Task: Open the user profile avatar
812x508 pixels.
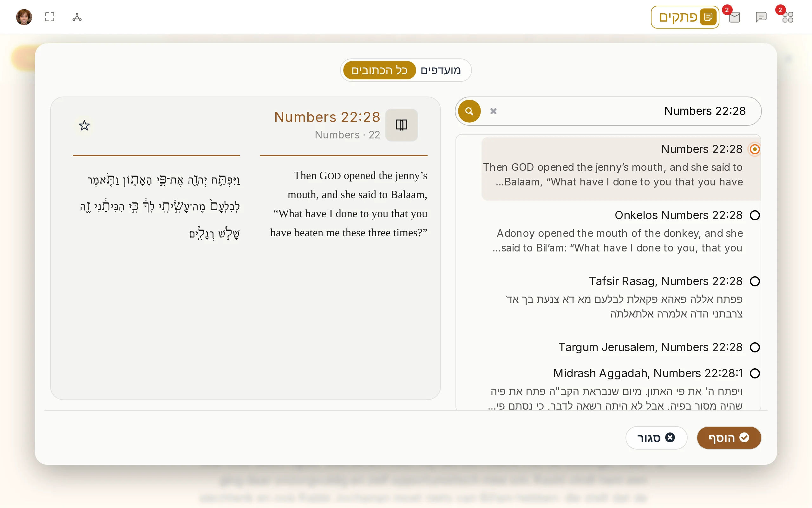Action: tap(24, 17)
